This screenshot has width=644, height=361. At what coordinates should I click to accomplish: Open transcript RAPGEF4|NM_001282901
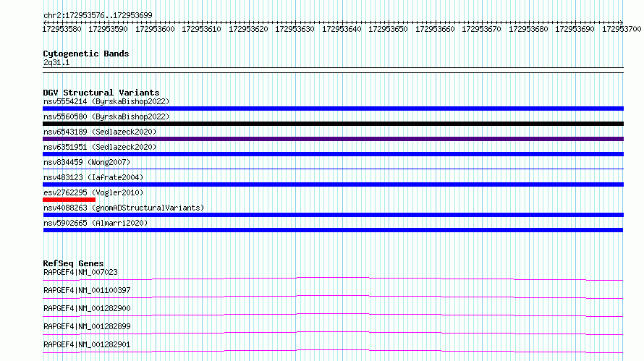point(87,344)
